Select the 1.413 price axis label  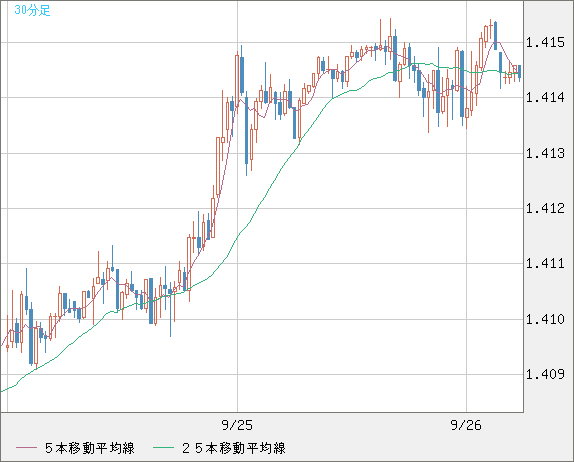545,153
